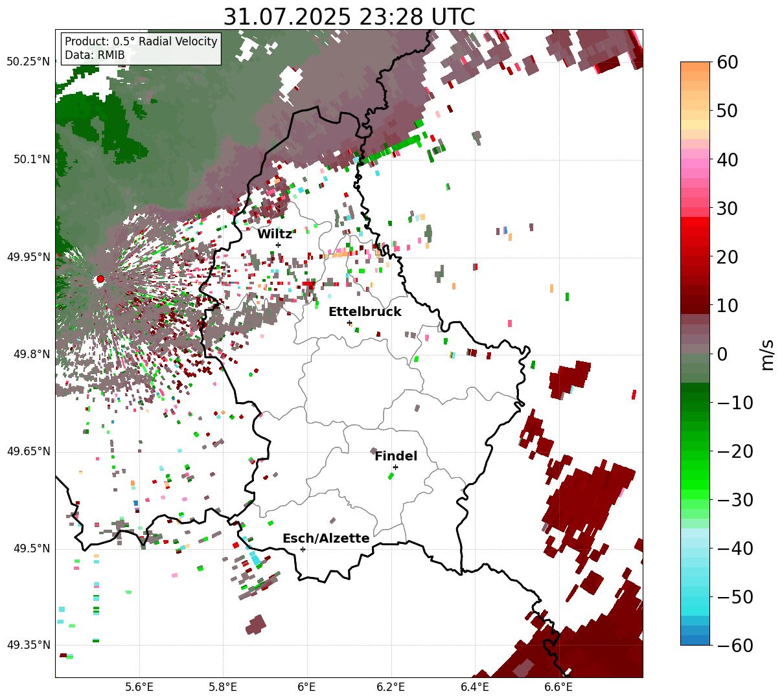Click the 6.2°E longitude label
This screenshot has height=700, width=782.
tap(391, 687)
